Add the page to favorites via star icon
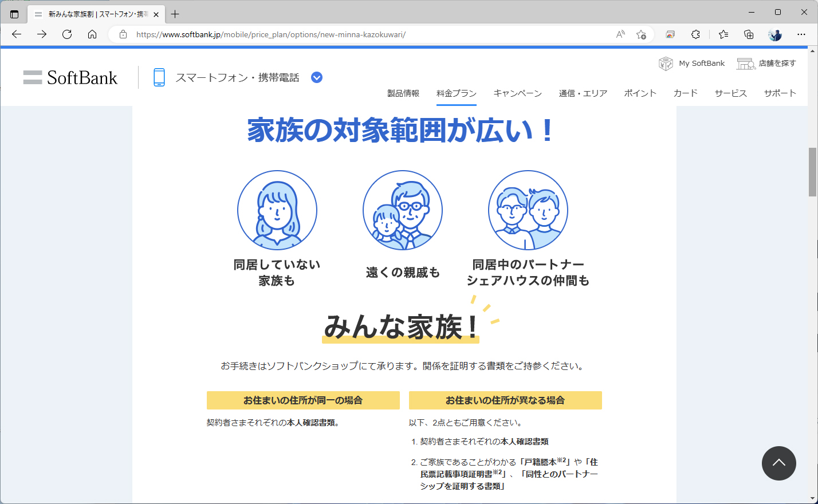The image size is (818, 504). (642, 34)
